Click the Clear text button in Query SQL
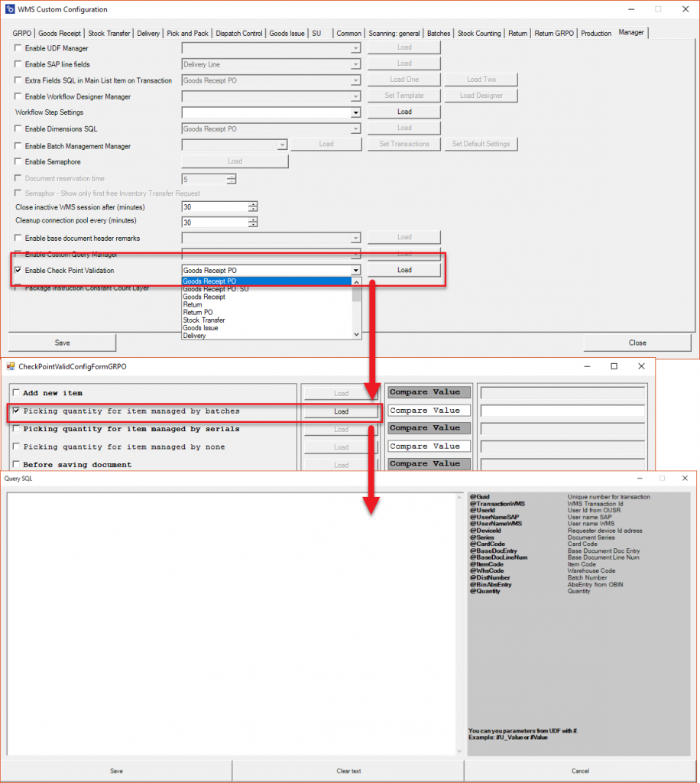The image size is (700, 783). click(348, 770)
